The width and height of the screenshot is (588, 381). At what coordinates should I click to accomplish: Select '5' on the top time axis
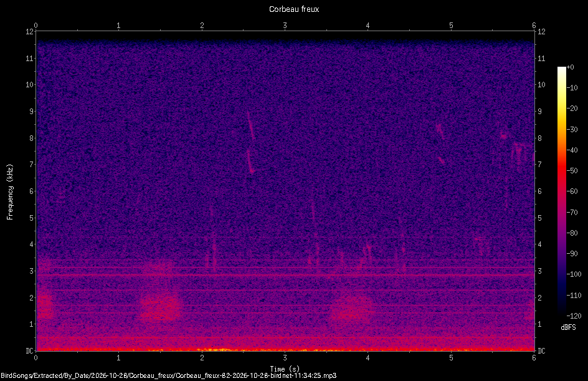coord(451,26)
